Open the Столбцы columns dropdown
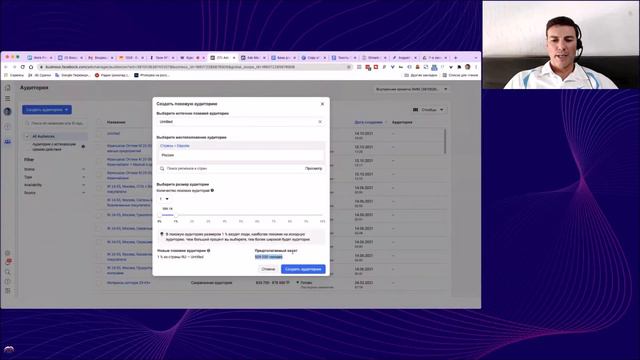Viewport: 640px width, 360px height. (x=428, y=110)
